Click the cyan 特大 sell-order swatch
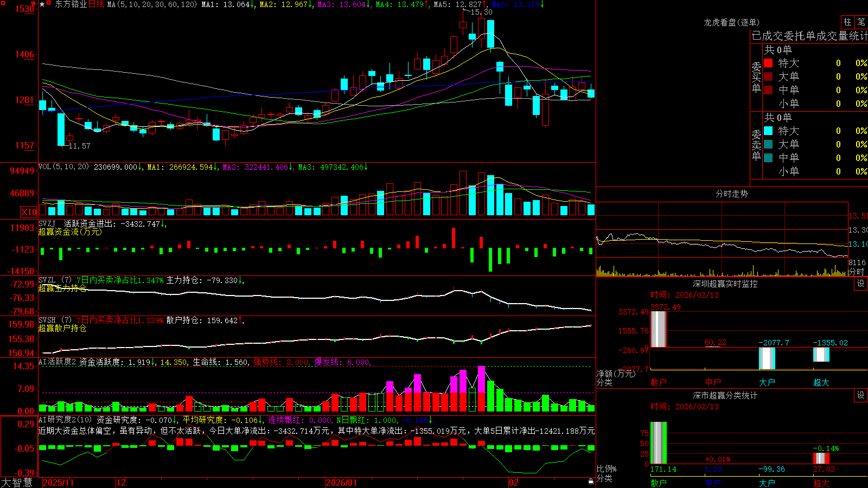The height and width of the screenshot is (488, 868). click(768, 131)
